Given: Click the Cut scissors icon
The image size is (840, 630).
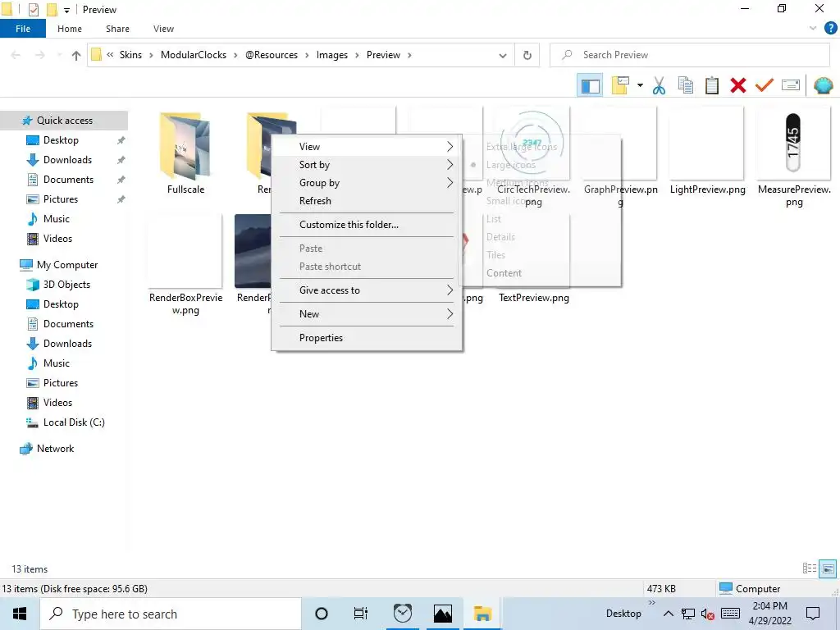Looking at the screenshot, I should pos(659,85).
